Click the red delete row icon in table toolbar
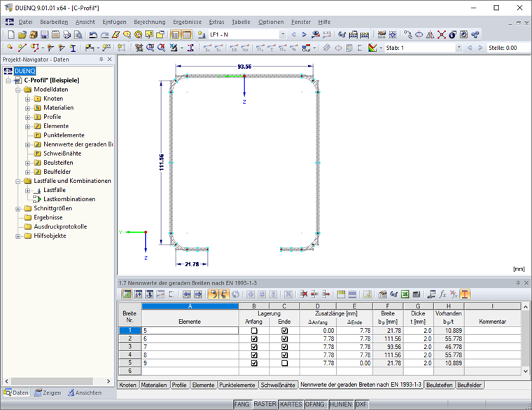The image size is (532, 410). click(x=304, y=294)
